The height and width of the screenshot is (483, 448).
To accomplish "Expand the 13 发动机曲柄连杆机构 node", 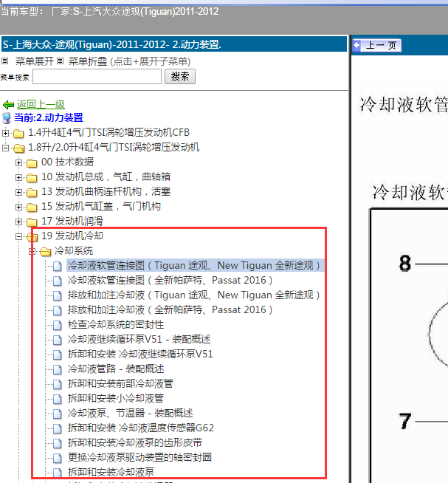I will pos(18,193).
